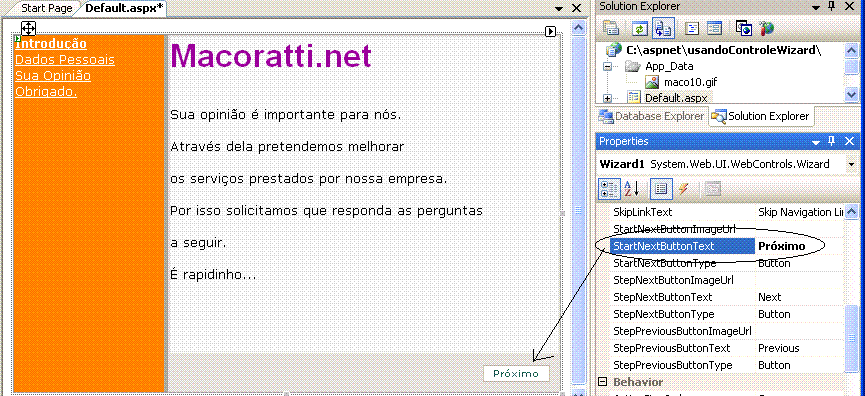Click the Default.aspx file icon in tree
Screen dimensions: 865x396
pos(634,98)
